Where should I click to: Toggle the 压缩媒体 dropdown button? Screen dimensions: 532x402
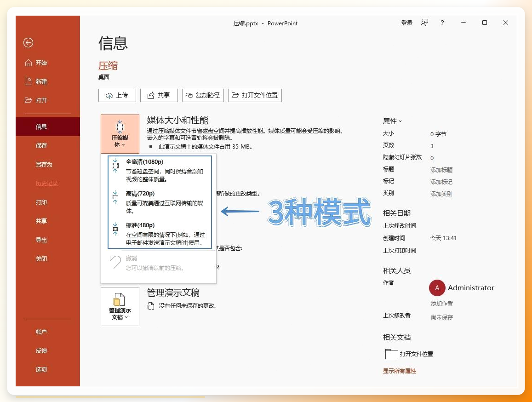[120, 134]
